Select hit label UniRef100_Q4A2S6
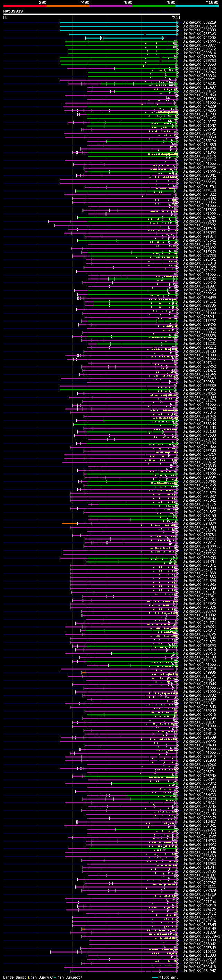This screenshot has height=980, width=222. pos(199,550)
